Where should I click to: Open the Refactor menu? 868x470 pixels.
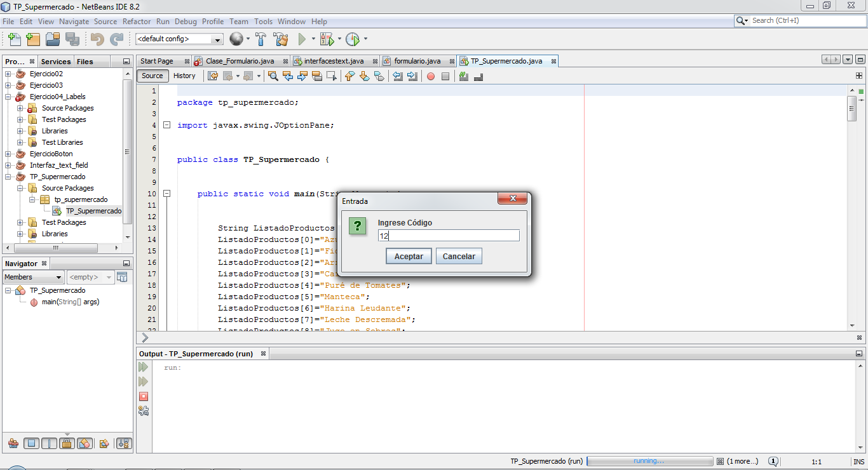pos(137,21)
